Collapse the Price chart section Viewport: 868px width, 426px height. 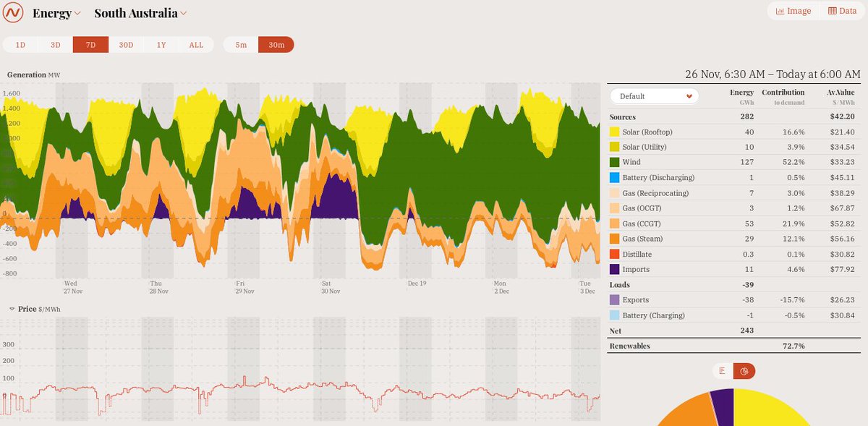click(12, 309)
